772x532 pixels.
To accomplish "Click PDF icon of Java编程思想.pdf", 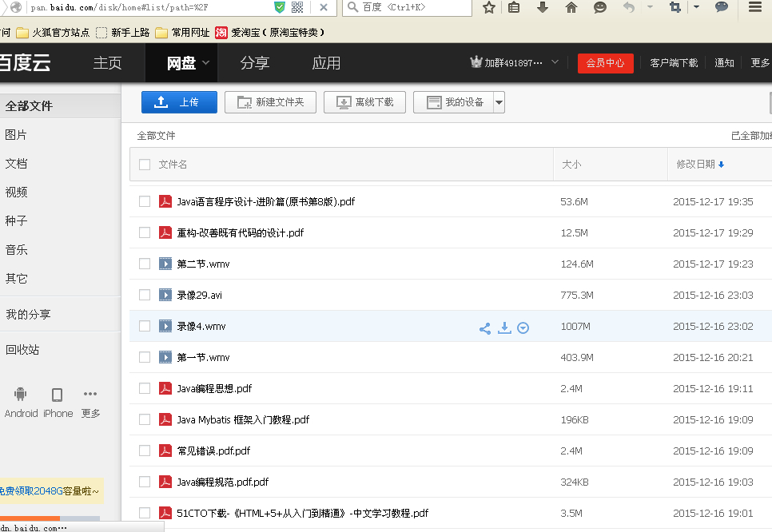I will [x=165, y=388].
